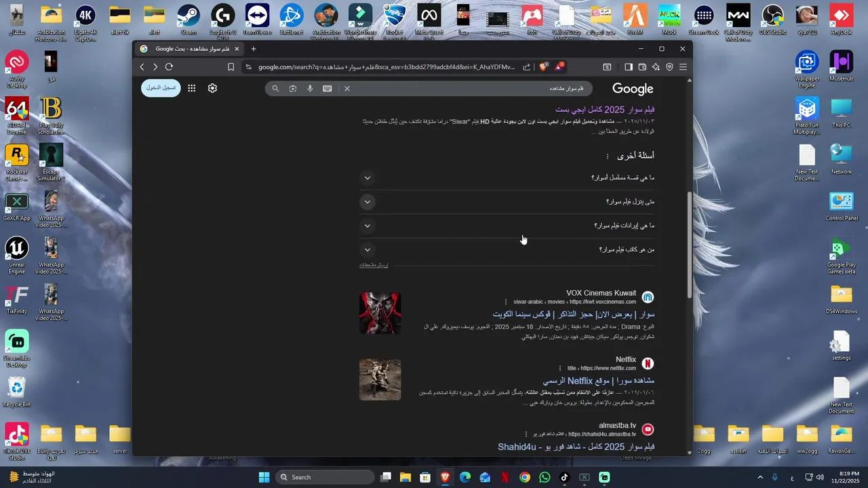
Task: Open Google quick settings gear icon
Action: point(212,88)
